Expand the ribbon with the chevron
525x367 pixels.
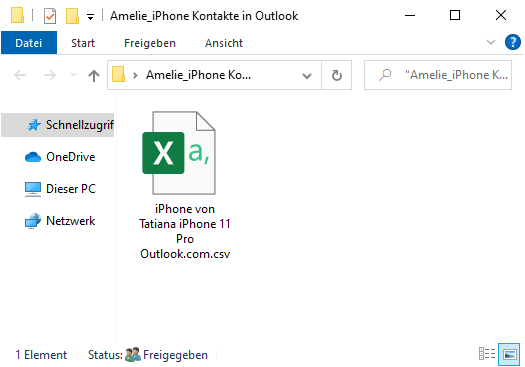[491, 42]
